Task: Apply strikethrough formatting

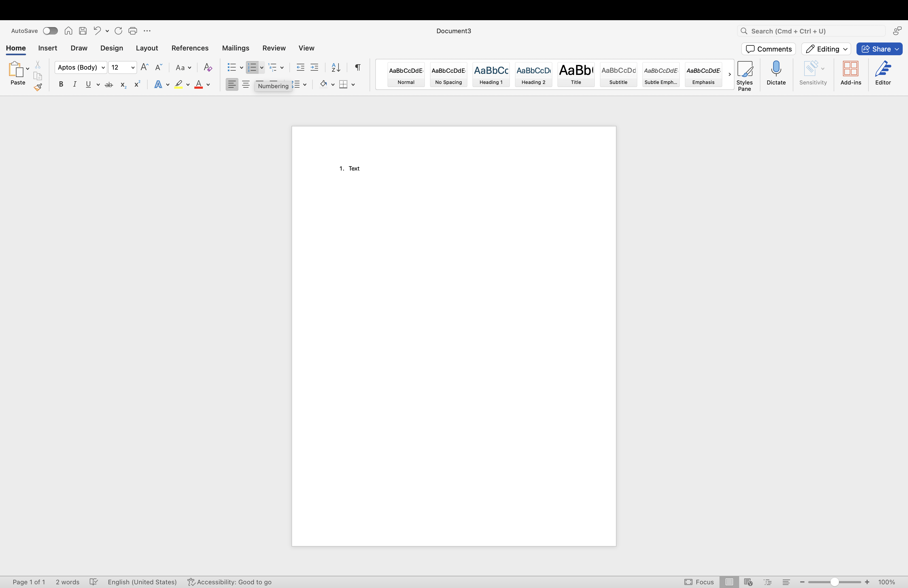Action: [109, 85]
